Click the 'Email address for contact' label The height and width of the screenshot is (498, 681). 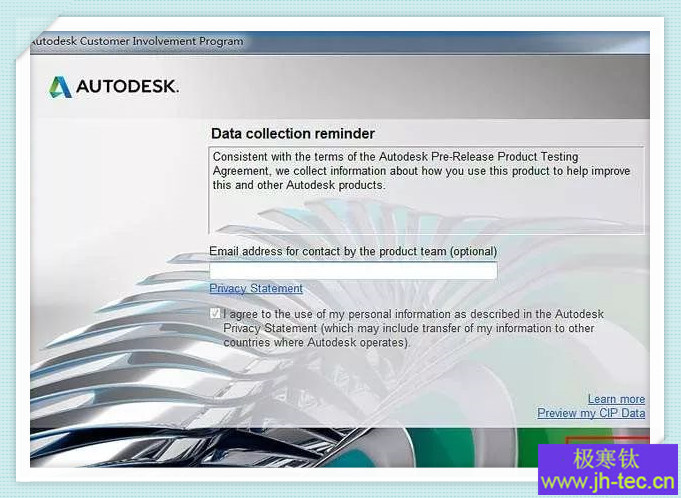[x=353, y=251]
